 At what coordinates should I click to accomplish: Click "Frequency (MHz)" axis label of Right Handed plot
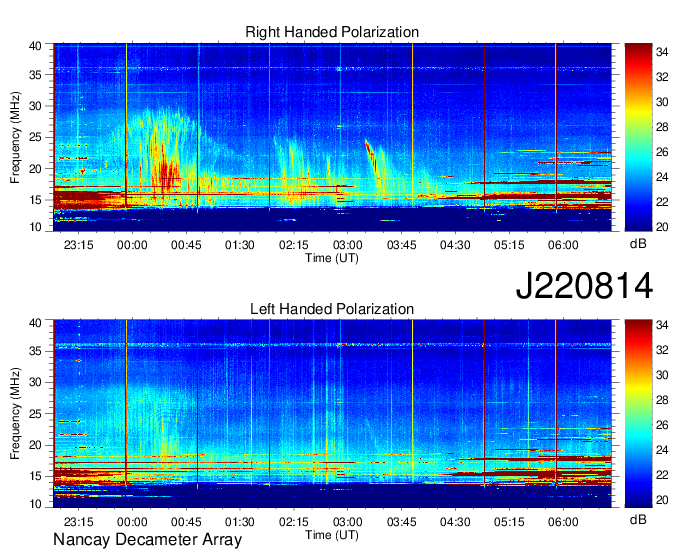[x=15, y=137]
